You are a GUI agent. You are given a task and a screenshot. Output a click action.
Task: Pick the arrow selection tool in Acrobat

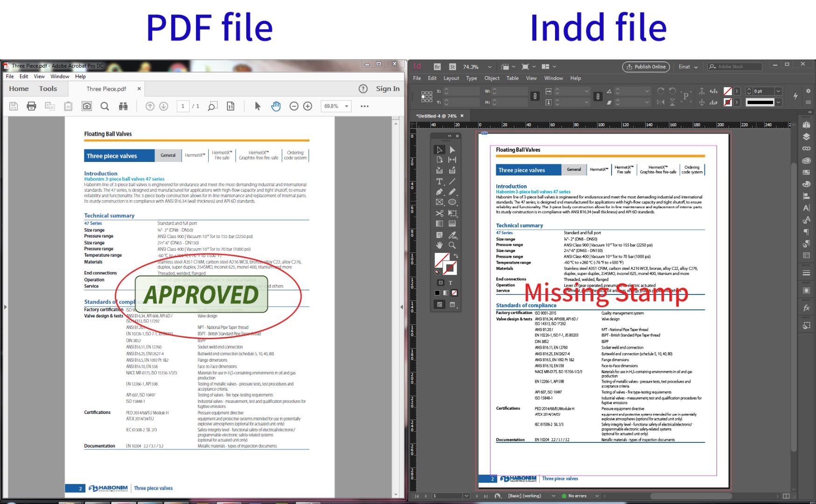(258, 106)
